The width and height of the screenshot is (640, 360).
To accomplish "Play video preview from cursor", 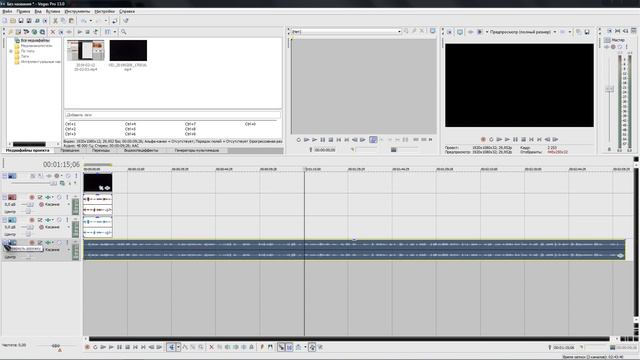I will click(x=507, y=140).
